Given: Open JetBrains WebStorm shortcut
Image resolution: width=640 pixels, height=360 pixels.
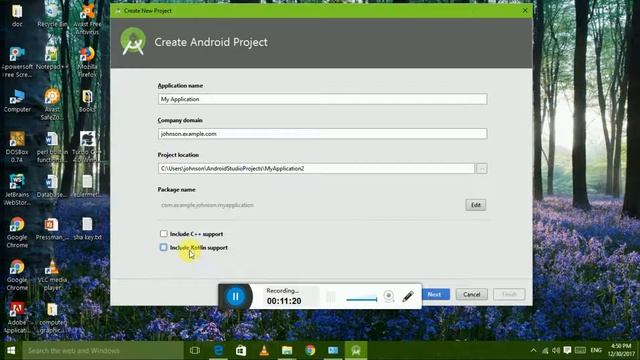Looking at the screenshot, I should pyautogui.click(x=17, y=190).
